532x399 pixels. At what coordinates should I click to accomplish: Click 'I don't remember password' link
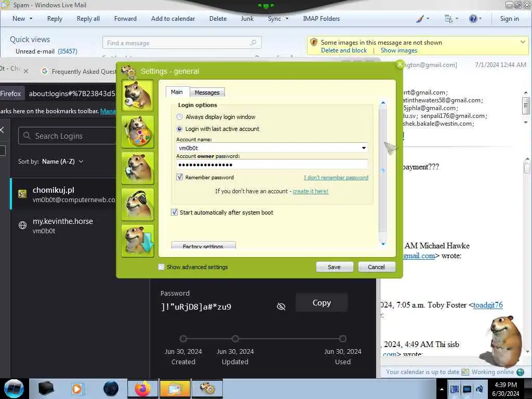(x=336, y=178)
